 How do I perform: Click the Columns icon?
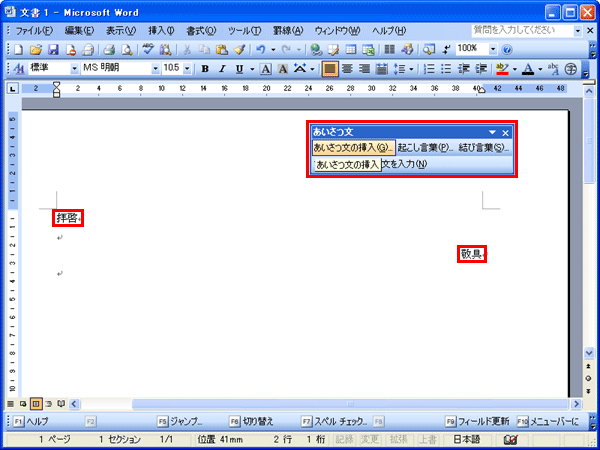(x=390, y=49)
